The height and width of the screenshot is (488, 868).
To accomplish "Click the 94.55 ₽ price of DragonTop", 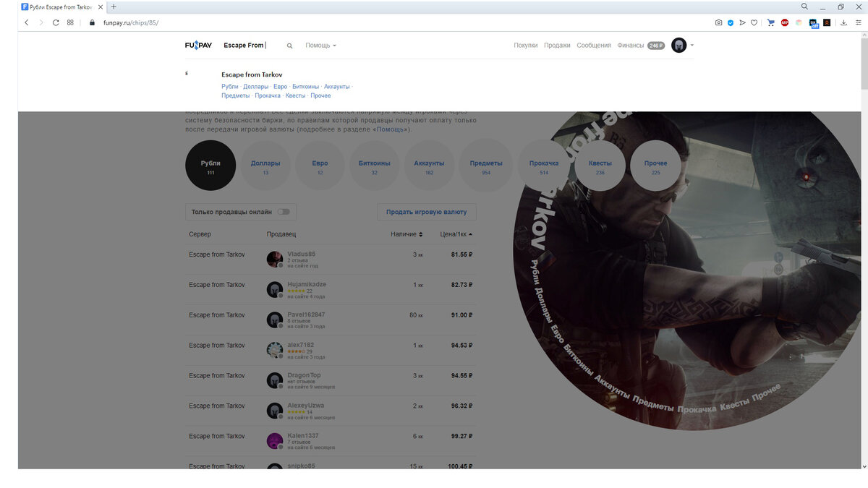I will (x=461, y=375).
